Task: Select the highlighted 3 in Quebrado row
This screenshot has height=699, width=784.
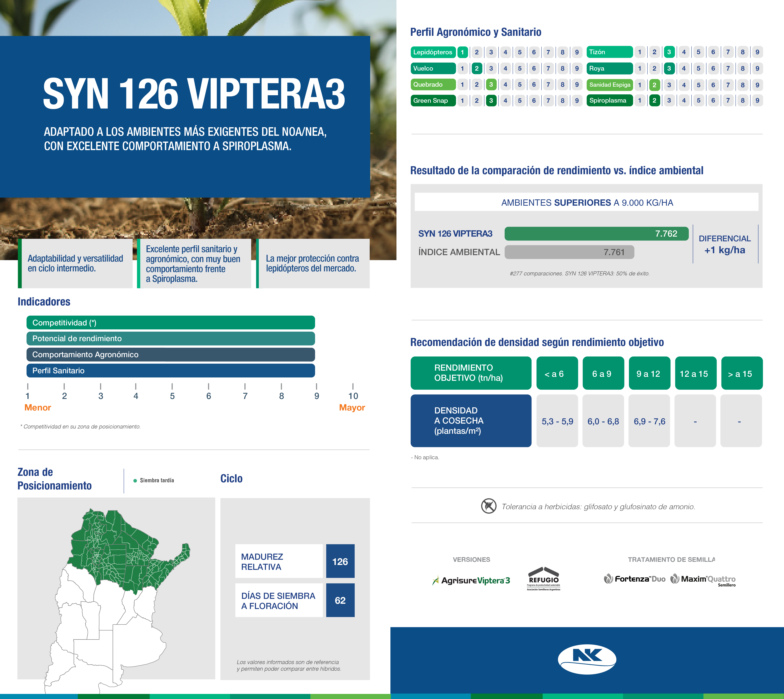Action: point(491,85)
